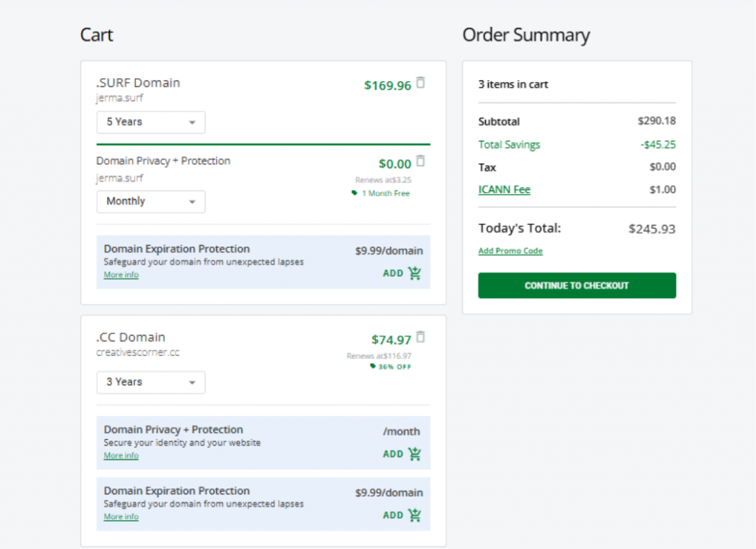Open More info for .CC Expiration Protection
This screenshot has height=549, width=756.
click(121, 517)
